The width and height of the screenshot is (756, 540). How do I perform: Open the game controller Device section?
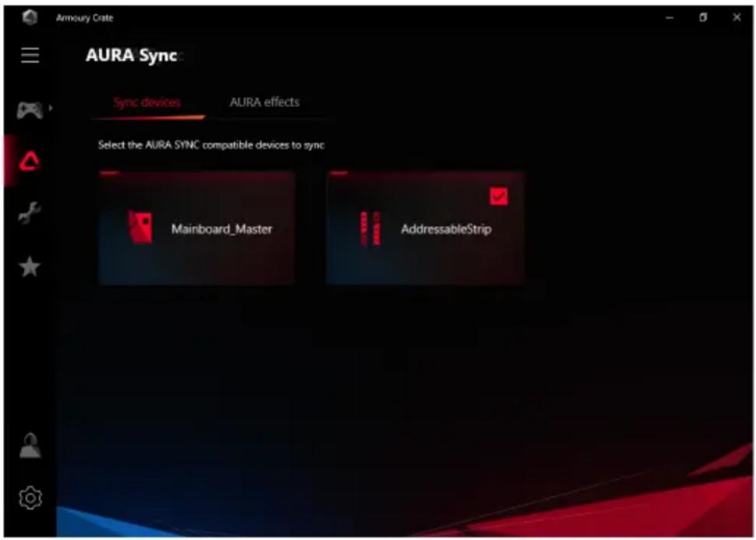point(30,111)
